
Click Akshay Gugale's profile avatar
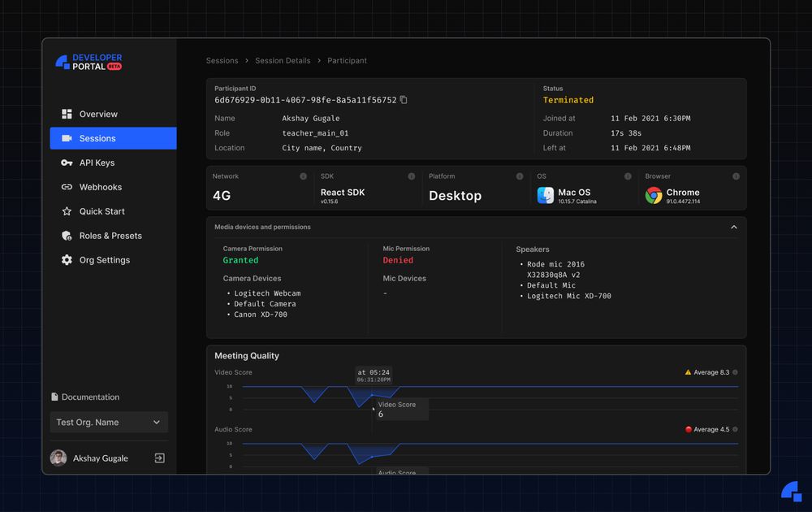click(58, 458)
